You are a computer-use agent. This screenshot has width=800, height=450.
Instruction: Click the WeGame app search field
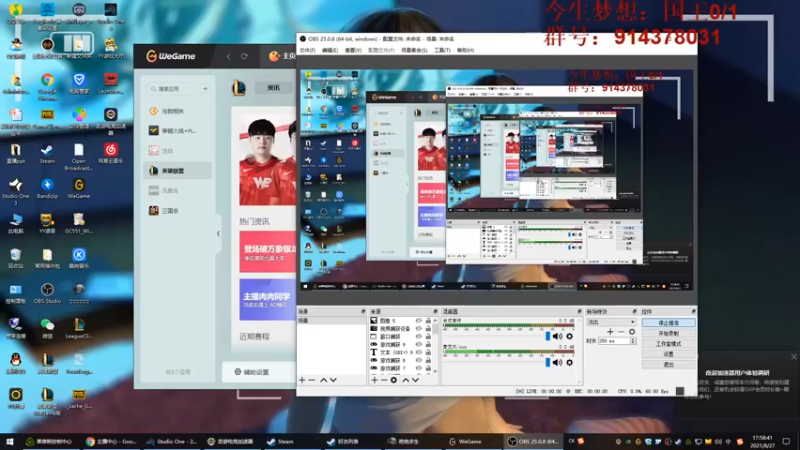171,89
